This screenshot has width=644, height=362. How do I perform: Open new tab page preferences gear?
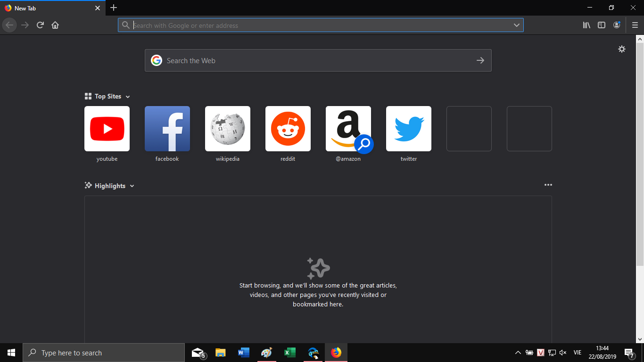(x=622, y=49)
